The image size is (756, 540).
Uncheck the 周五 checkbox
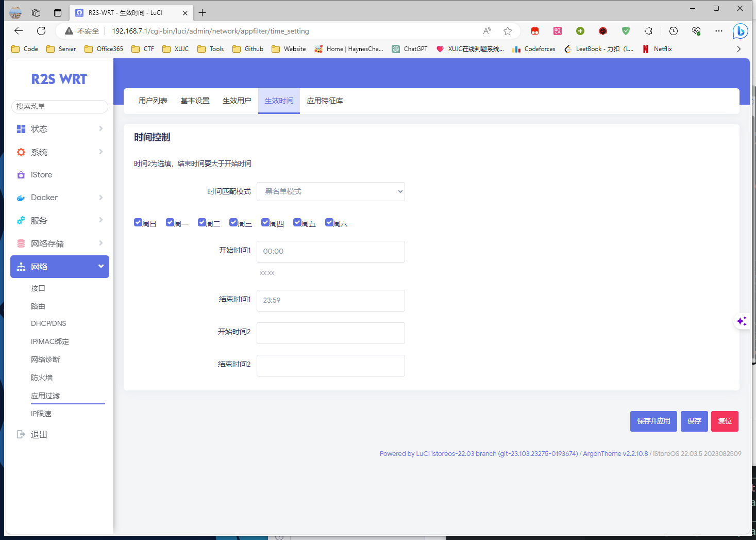297,222
